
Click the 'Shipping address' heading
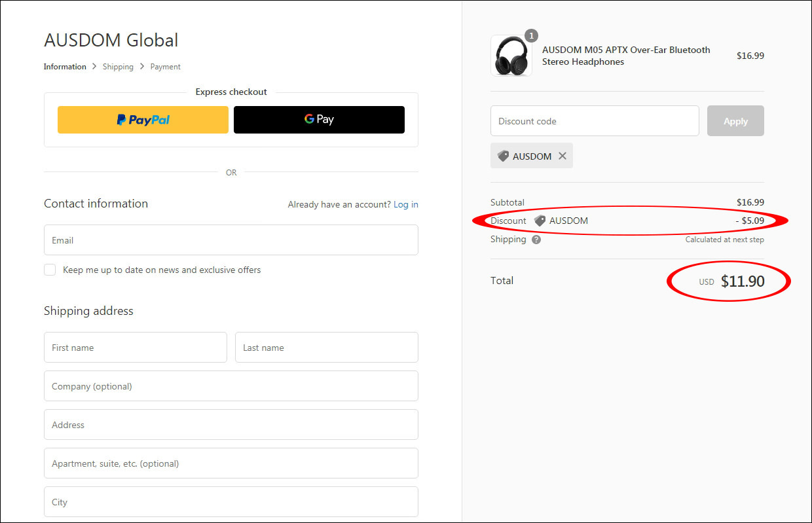[88, 311]
